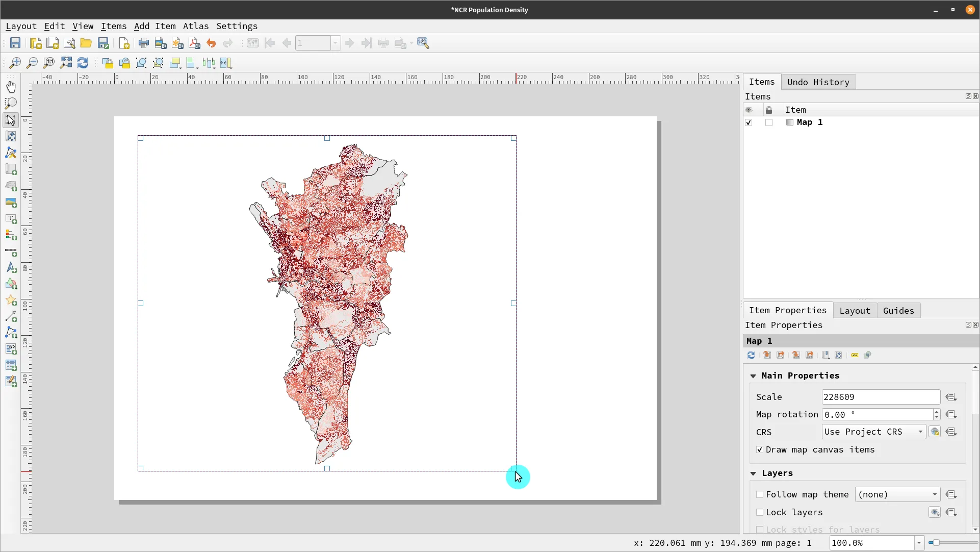Open the Layout Manager
Image resolution: width=980 pixels, height=552 pixels.
click(70, 43)
